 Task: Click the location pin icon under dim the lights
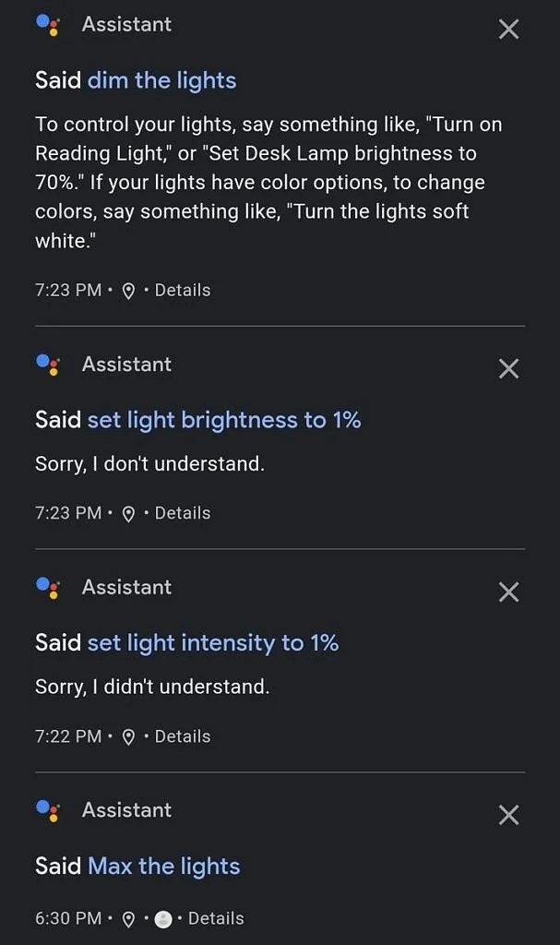(x=128, y=290)
